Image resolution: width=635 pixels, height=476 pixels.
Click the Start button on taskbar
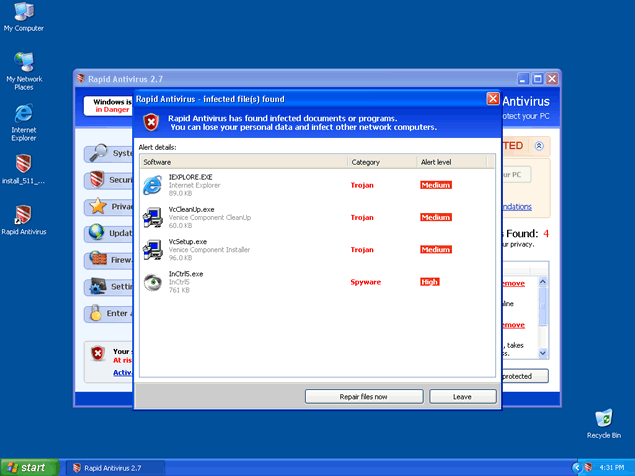coord(28,467)
